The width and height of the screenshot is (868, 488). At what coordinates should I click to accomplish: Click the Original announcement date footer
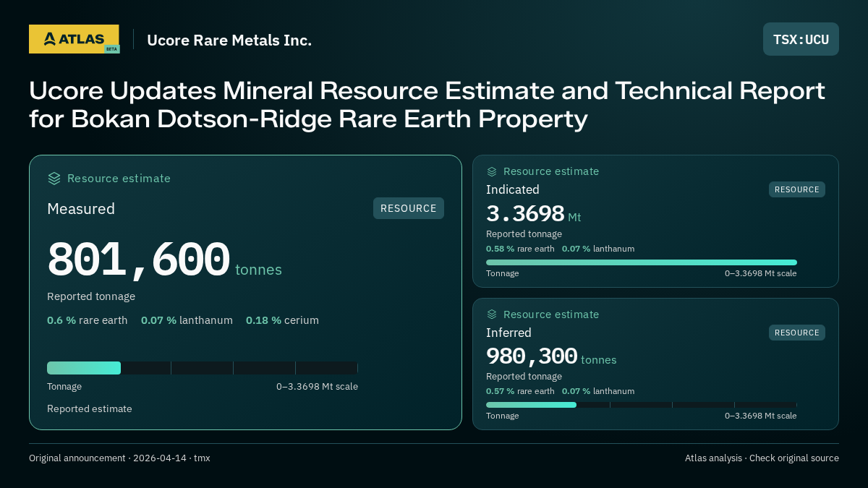click(119, 458)
